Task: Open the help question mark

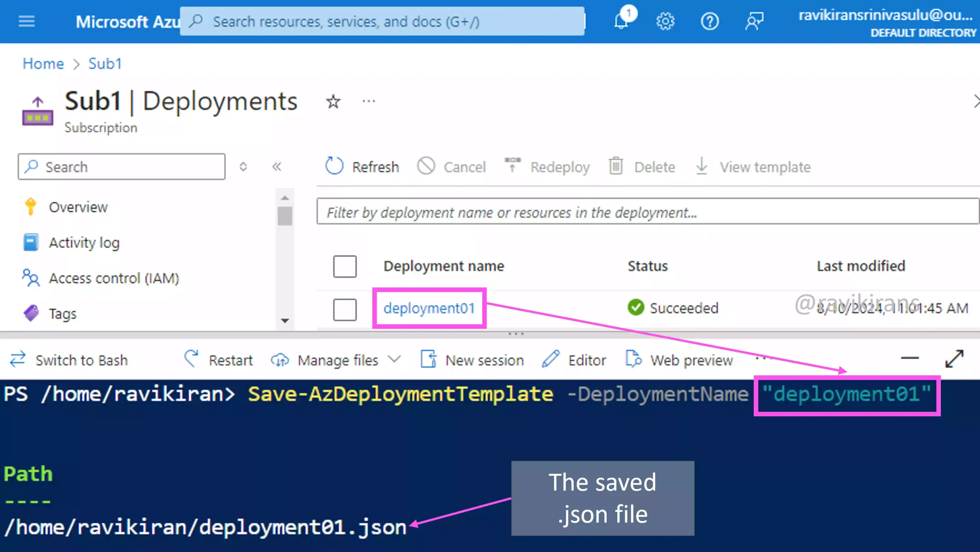Action: [x=709, y=21]
